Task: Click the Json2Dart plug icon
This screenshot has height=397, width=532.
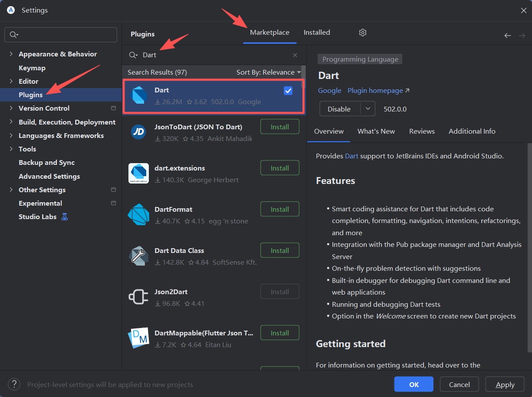Action: coord(139,297)
